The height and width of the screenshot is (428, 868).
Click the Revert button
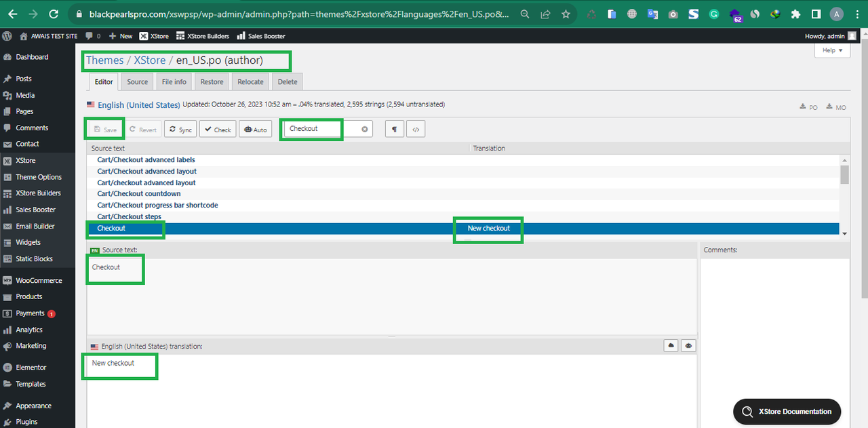coord(142,130)
